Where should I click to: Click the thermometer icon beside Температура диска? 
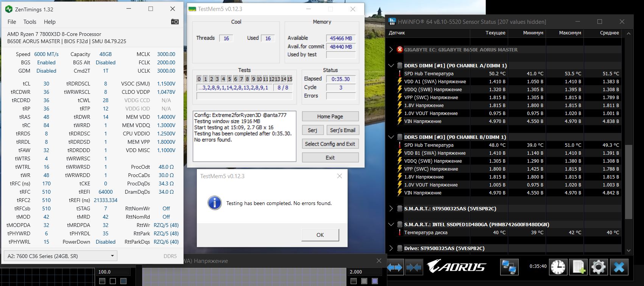click(x=399, y=233)
